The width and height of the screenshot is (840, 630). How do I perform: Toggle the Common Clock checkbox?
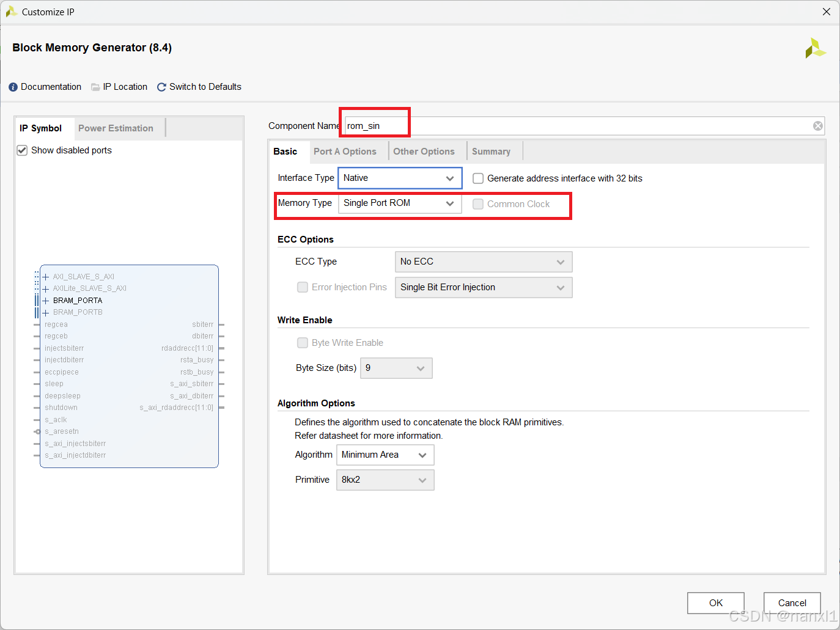[x=478, y=204]
